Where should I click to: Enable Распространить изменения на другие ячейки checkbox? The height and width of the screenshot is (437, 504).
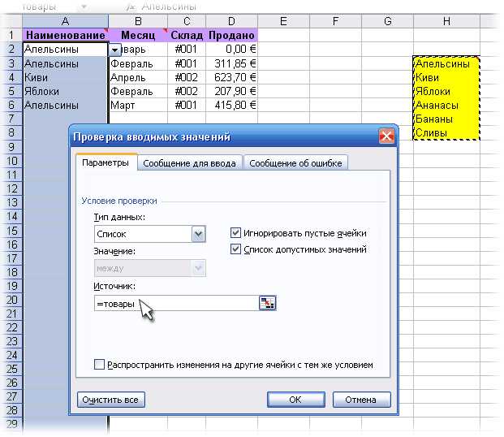99,365
